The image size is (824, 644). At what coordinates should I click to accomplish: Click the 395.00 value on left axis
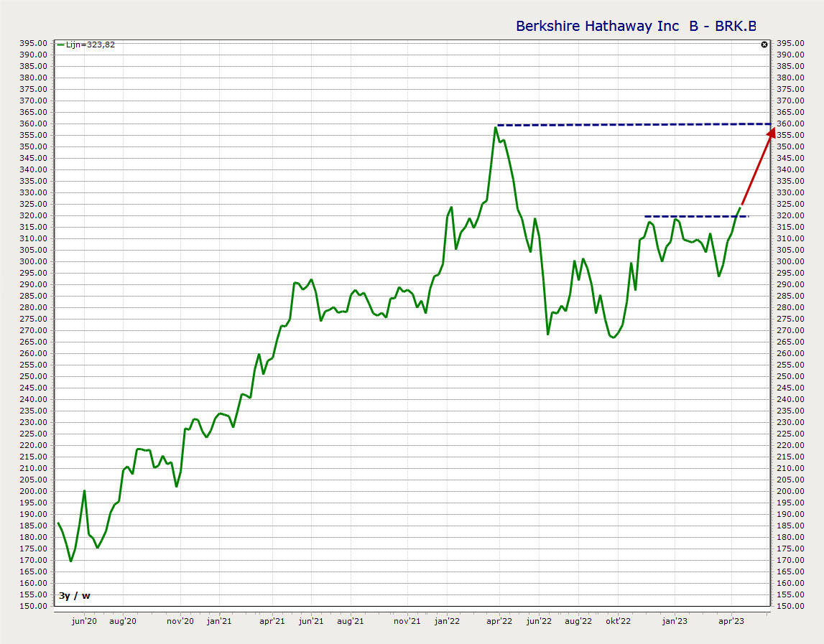(33, 43)
